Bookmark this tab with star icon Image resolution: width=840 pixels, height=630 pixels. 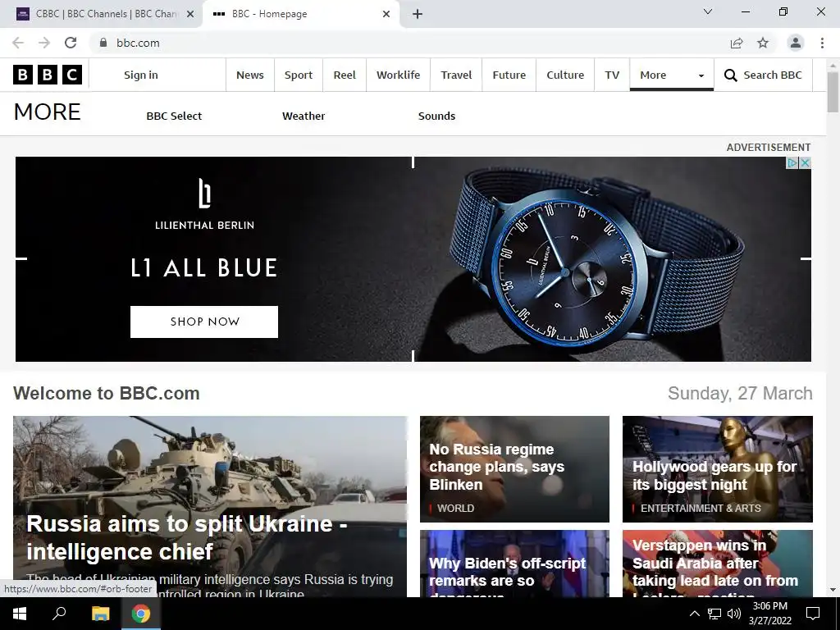click(763, 43)
